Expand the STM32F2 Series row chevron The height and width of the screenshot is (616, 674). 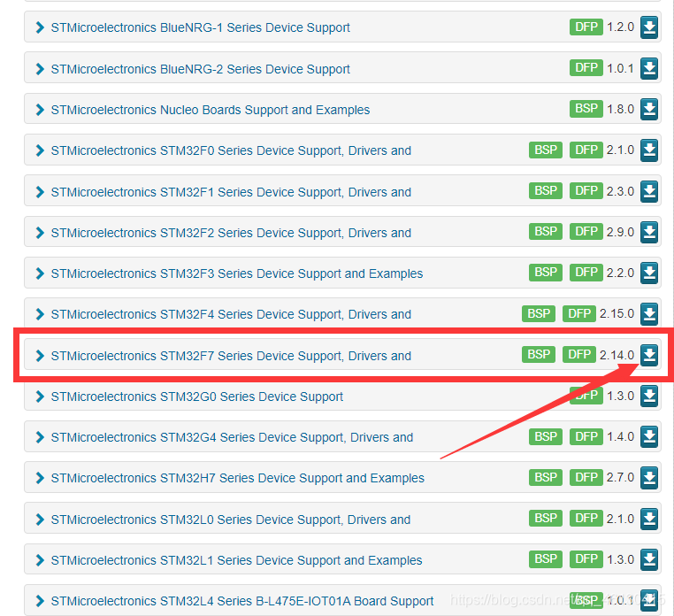tap(40, 233)
